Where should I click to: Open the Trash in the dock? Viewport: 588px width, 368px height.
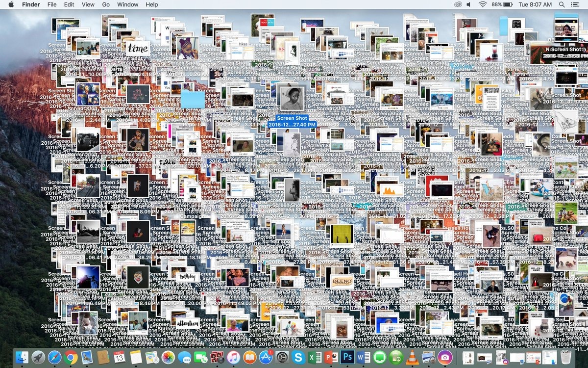[566, 358]
